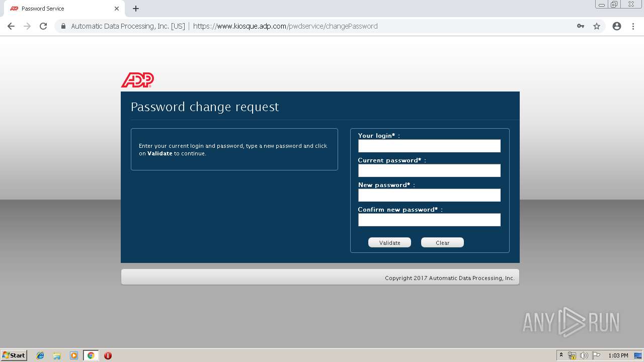644x362 pixels.
Task: Click the Password change request heading
Action: coord(205,107)
